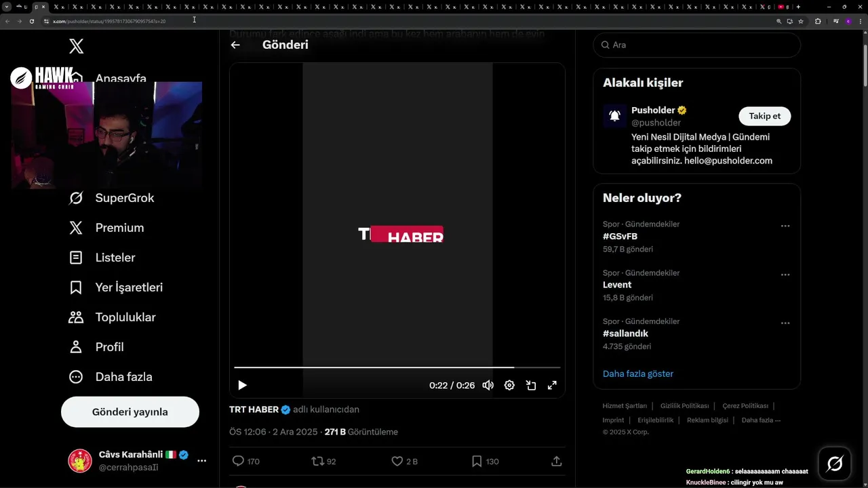Click the share post icon
This screenshot has width=868, height=488.
(x=557, y=461)
